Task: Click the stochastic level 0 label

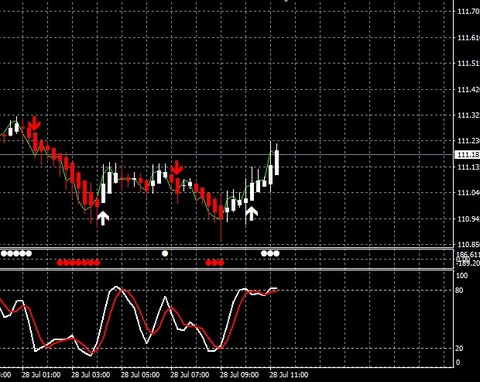Action: pyautogui.click(x=457, y=362)
